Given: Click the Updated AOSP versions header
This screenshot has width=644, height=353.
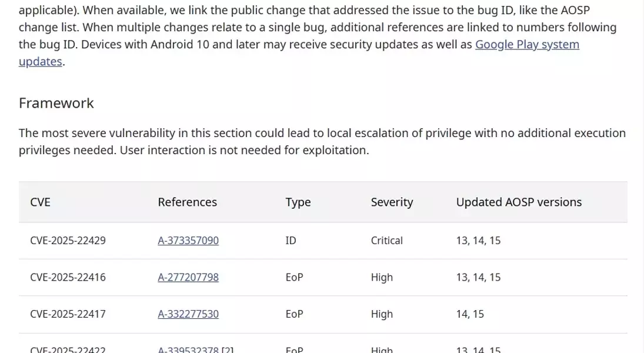Looking at the screenshot, I should [519, 202].
